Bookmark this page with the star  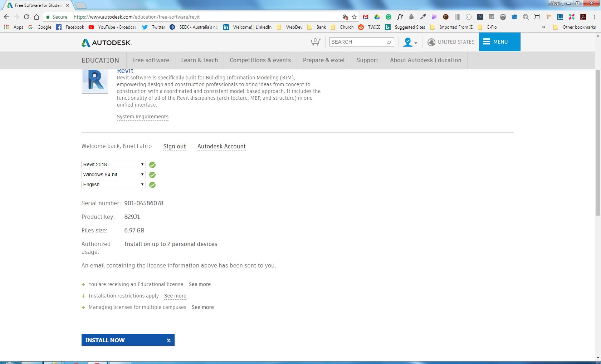click(354, 17)
